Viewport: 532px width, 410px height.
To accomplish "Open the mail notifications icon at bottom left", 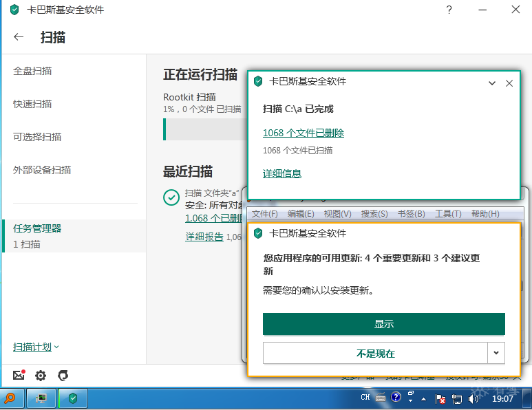I will pos(19,375).
